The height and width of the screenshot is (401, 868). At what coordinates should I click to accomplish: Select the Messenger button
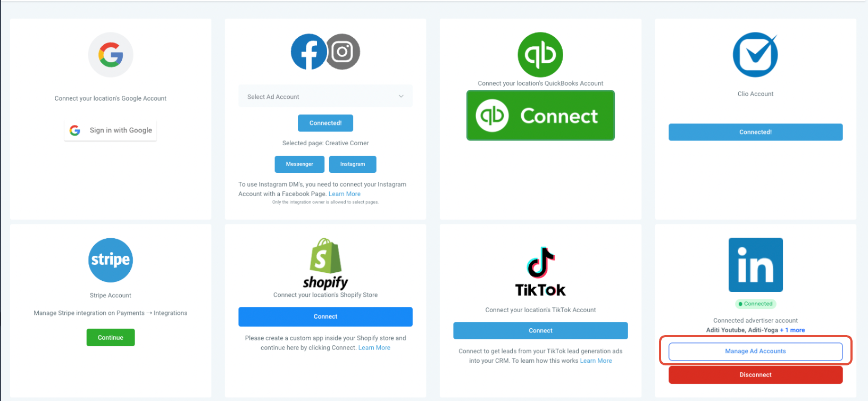(299, 164)
